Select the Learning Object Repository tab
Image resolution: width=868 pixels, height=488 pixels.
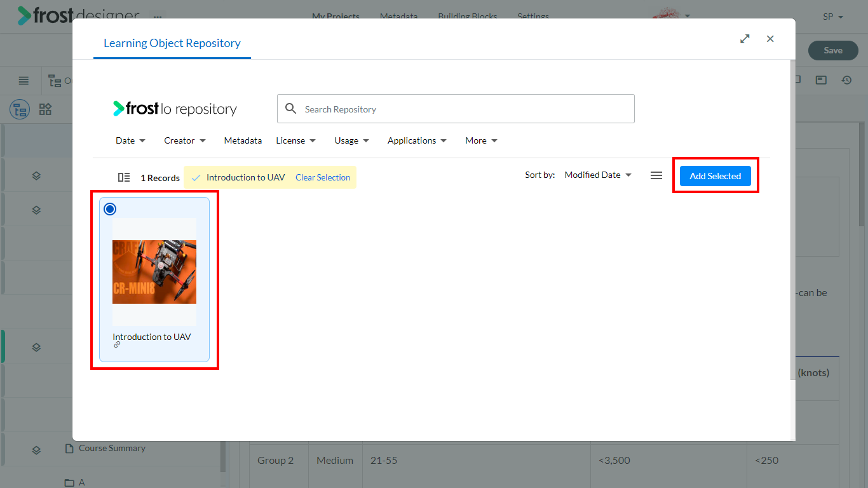tap(172, 43)
